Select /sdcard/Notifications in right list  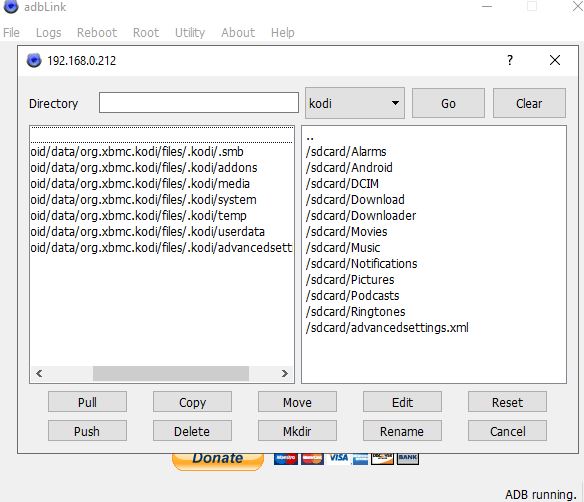[x=434, y=264]
